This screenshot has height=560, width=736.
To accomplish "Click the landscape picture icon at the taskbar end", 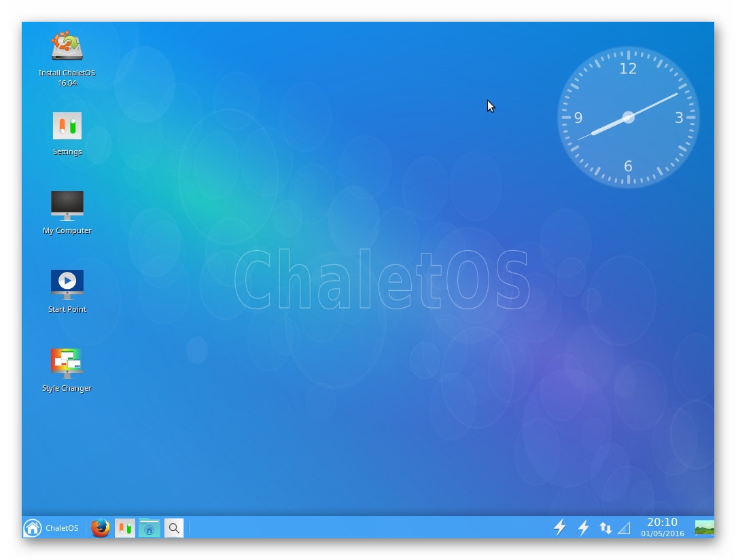I will pos(705,527).
